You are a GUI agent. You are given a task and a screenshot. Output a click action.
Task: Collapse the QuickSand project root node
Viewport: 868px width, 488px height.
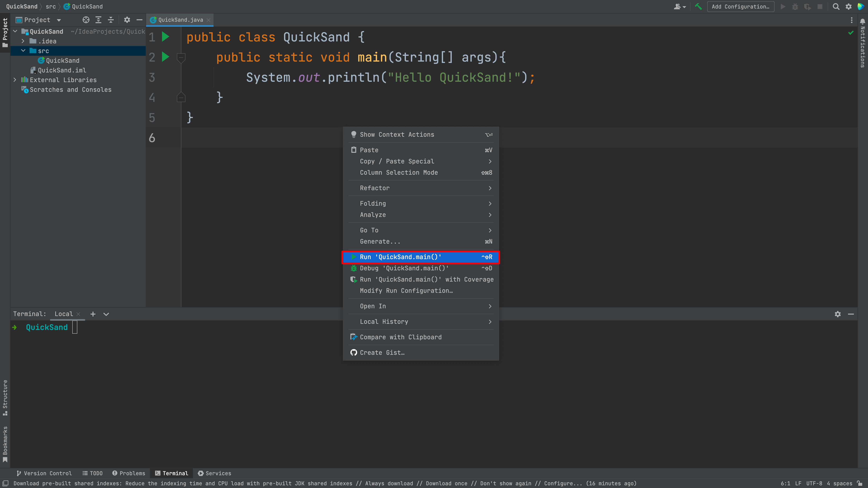click(15, 31)
